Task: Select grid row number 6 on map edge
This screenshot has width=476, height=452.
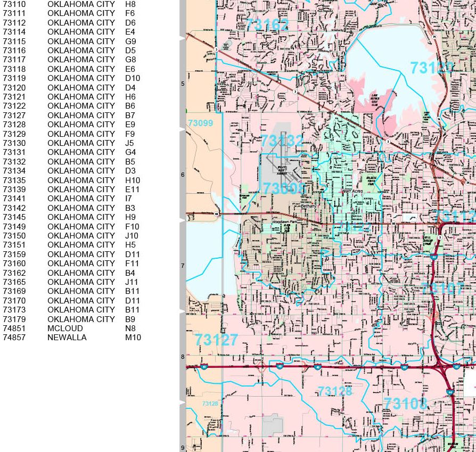Action: tap(183, 175)
